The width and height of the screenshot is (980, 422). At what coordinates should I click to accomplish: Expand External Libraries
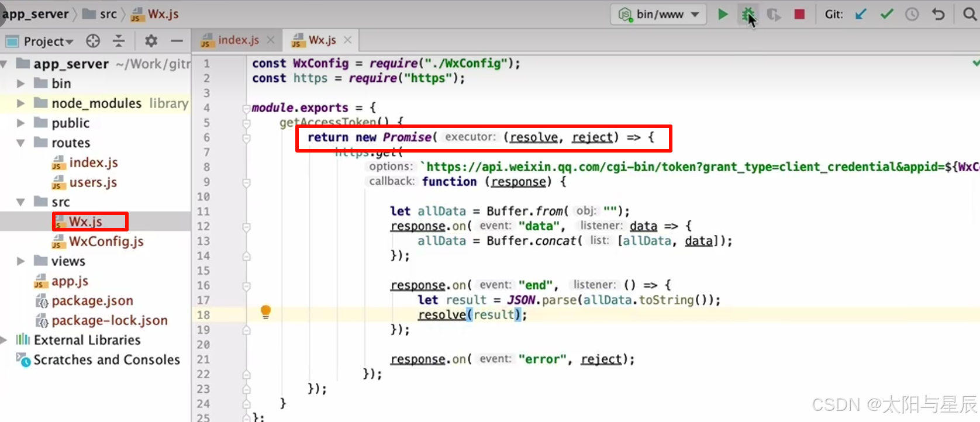pos(4,340)
